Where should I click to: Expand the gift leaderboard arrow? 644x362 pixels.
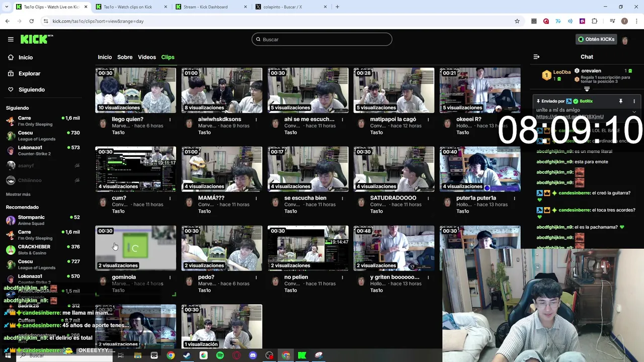(587, 89)
